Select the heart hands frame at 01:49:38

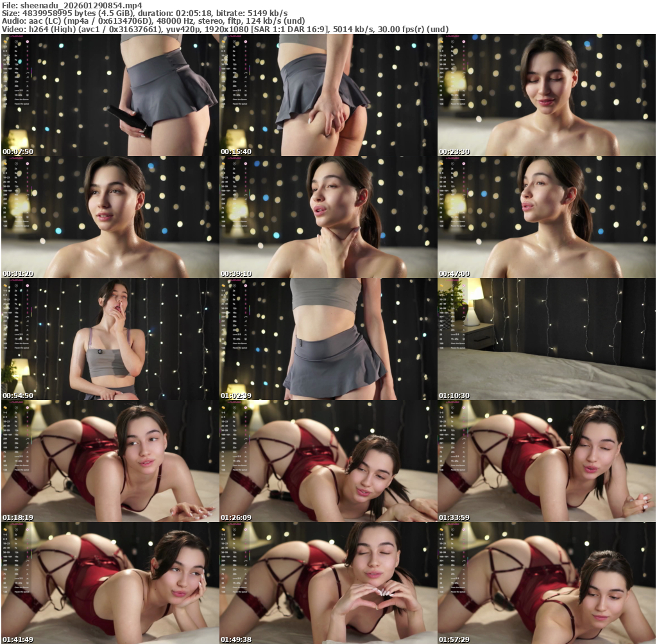pos(328,583)
